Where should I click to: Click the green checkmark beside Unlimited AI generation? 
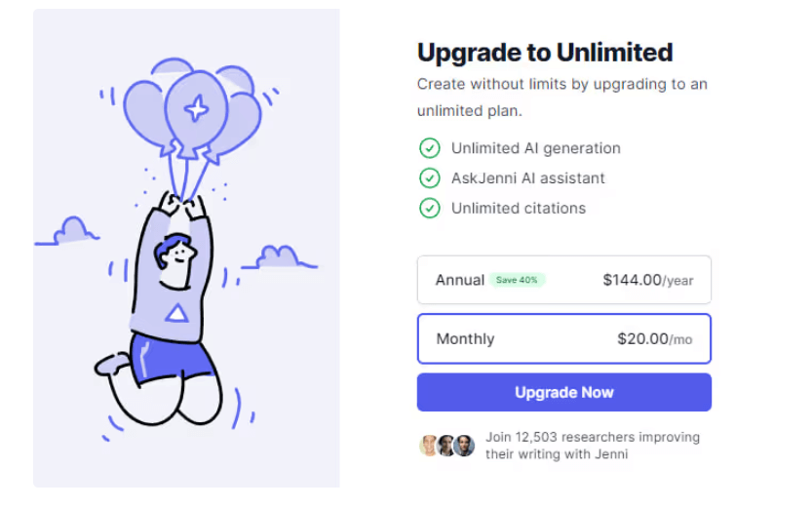tap(429, 148)
